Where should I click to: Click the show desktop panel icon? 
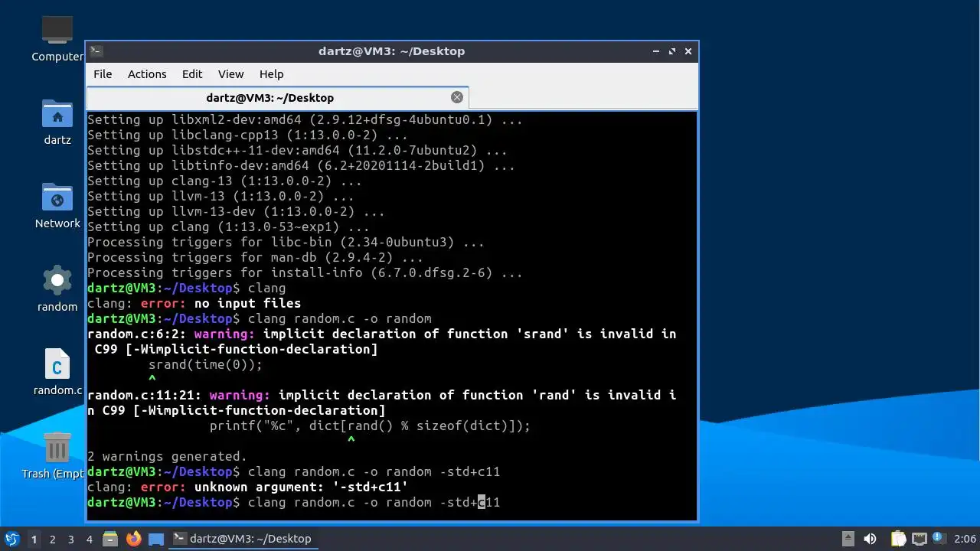point(156,539)
